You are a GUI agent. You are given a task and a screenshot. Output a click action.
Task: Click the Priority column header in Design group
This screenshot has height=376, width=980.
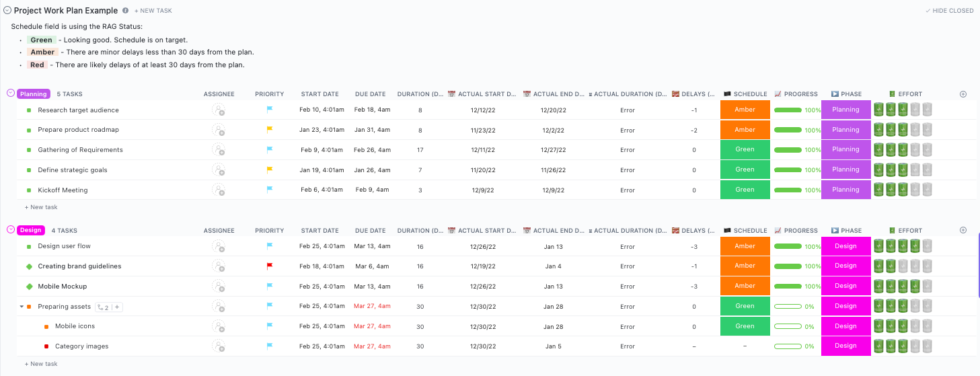pyautogui.click(x=270, y=231)
